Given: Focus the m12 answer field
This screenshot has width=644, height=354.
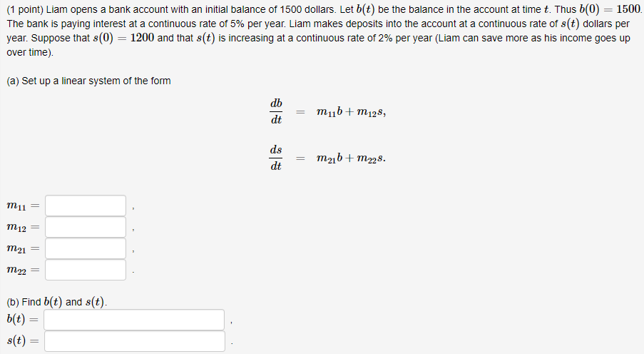Looking at the screenshot, I should click(x=86, y=227).
